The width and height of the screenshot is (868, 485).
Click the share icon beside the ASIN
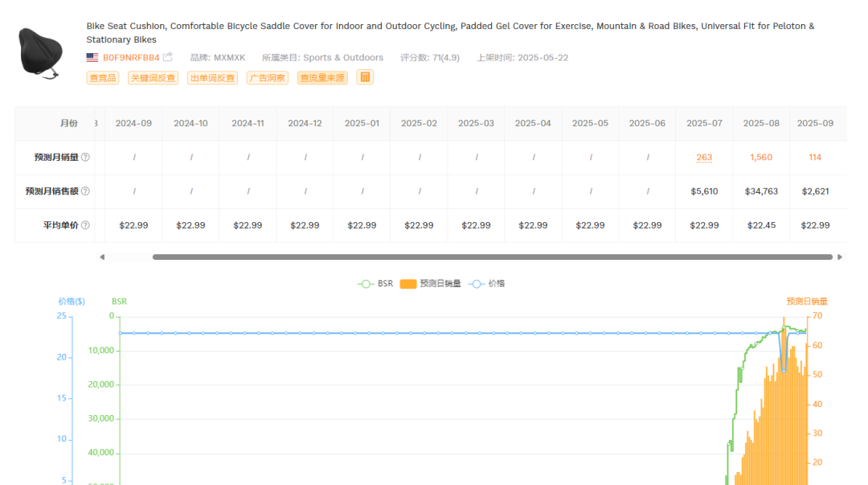pos(168,57)
